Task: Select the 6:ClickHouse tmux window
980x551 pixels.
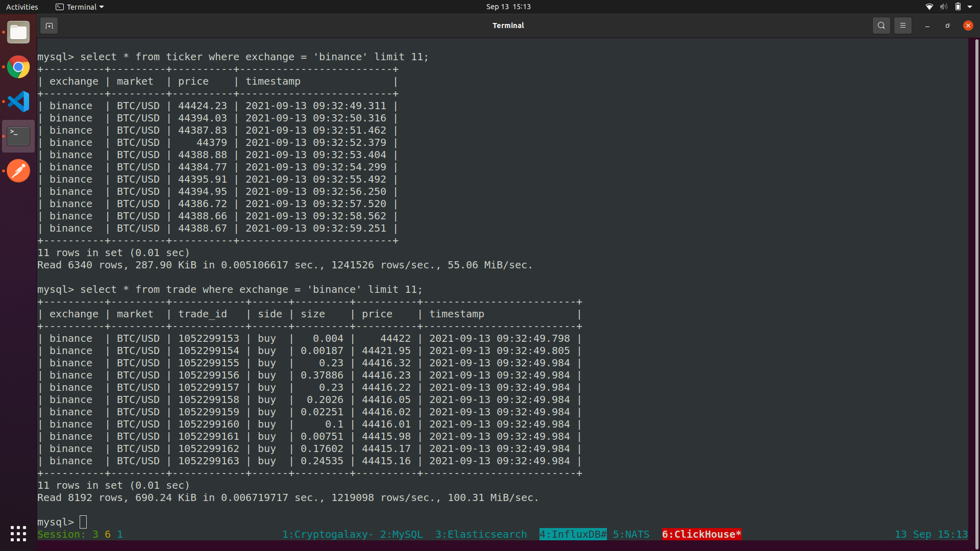Action: (701, 534)
